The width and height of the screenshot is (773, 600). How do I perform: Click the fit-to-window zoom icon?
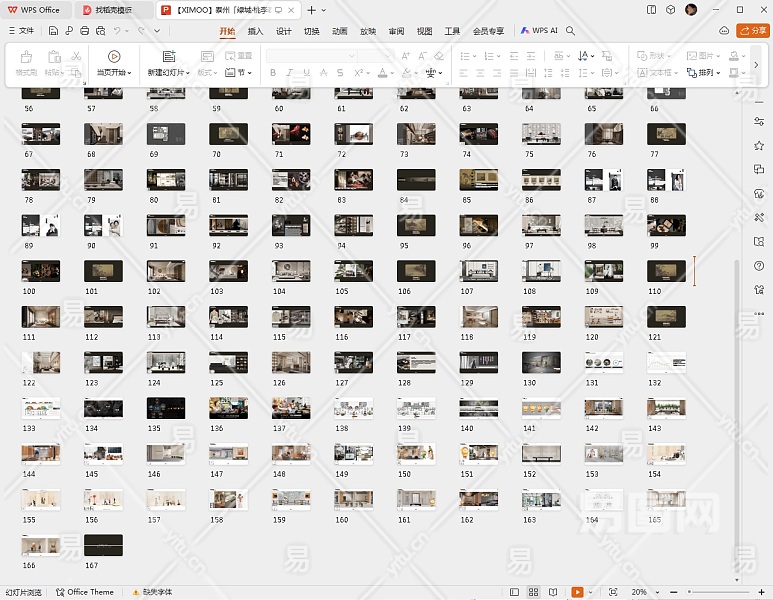613,592
